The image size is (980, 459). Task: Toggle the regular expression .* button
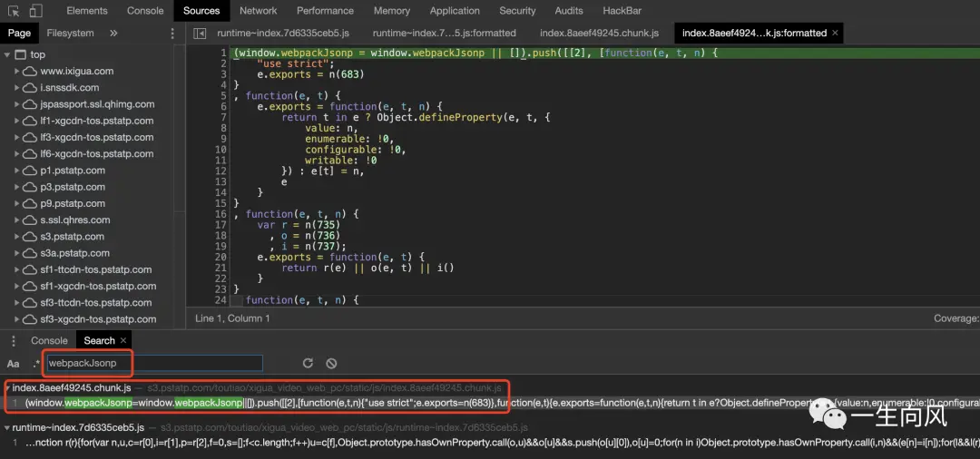click(x=36, y=364)
